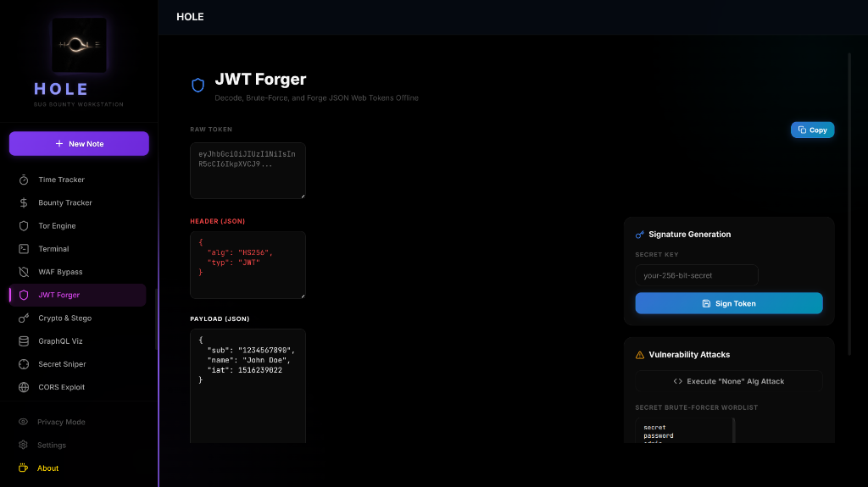This screenshot has height=487, width=868.
Task: Open Bounty Tracker page
Action: coord(77,202)
